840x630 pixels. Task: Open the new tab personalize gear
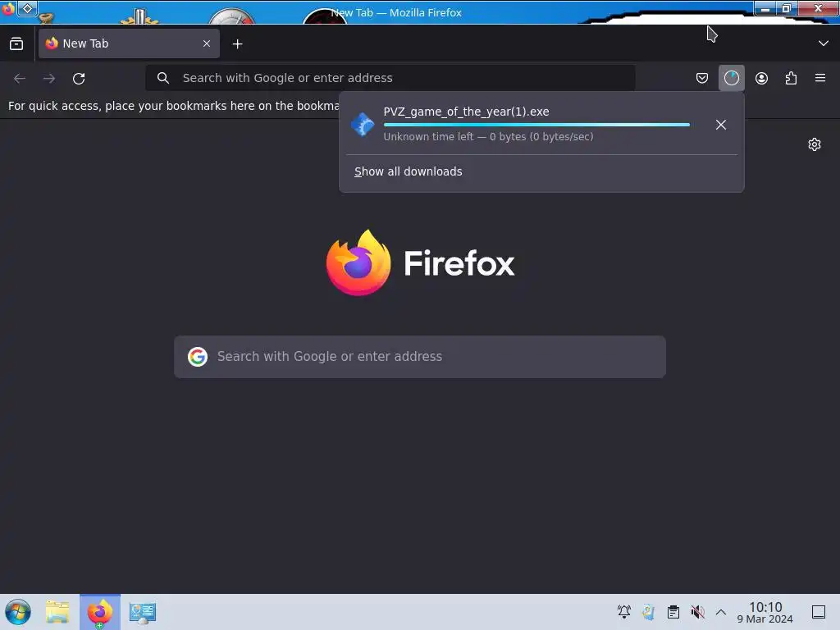(x=815, y=144)
